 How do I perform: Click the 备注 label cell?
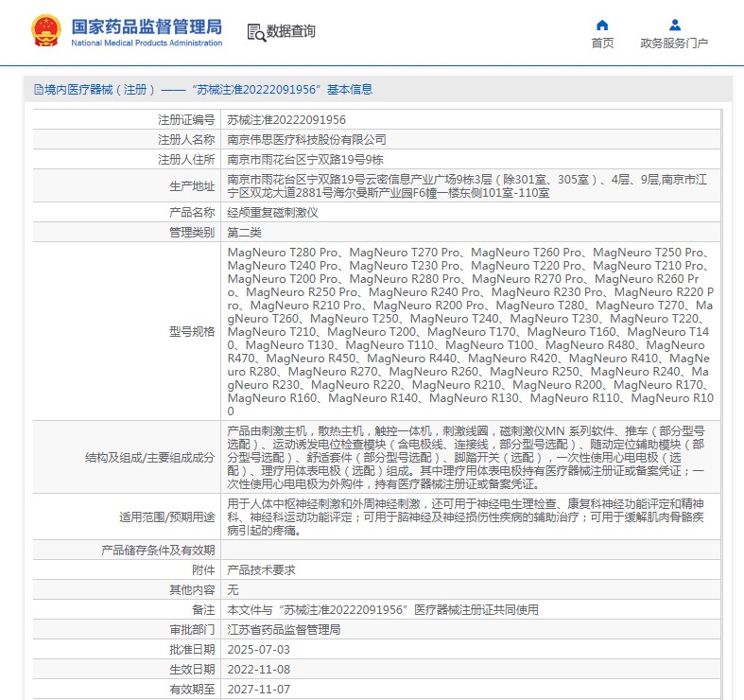pyautogui.click(x=127, y=610)
